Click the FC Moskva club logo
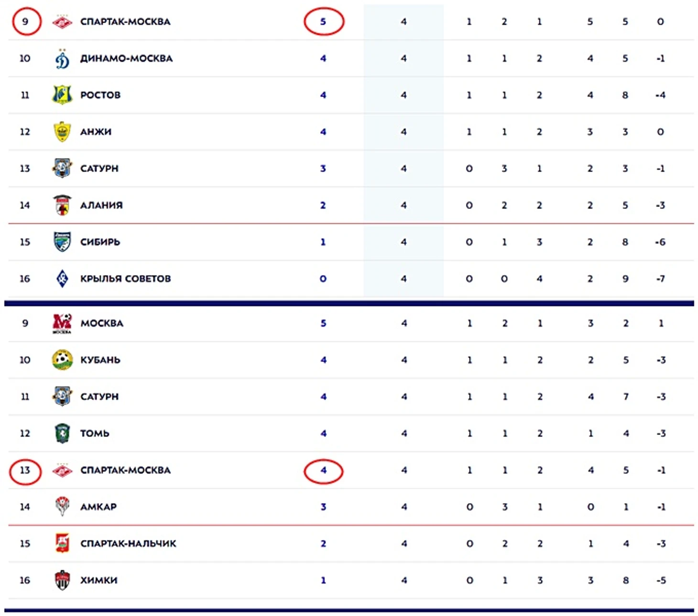Screen dimensions: 698x616 click(62, 324)
